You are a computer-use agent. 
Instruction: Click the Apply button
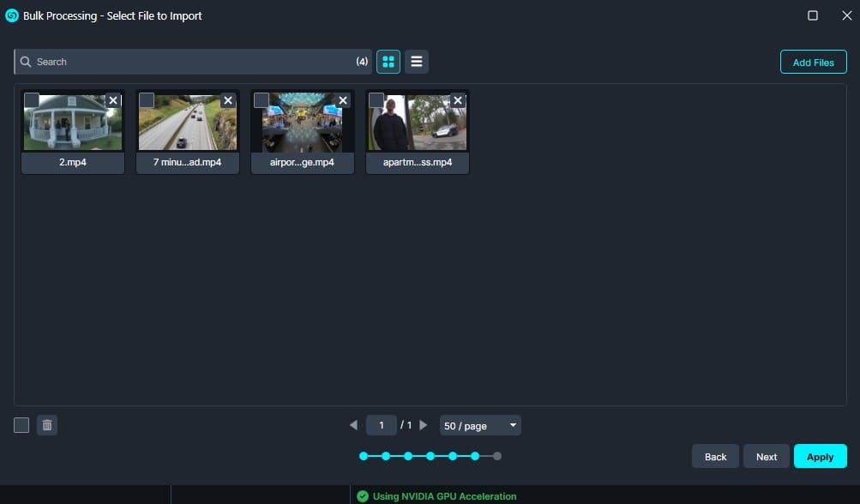(820, 457)
